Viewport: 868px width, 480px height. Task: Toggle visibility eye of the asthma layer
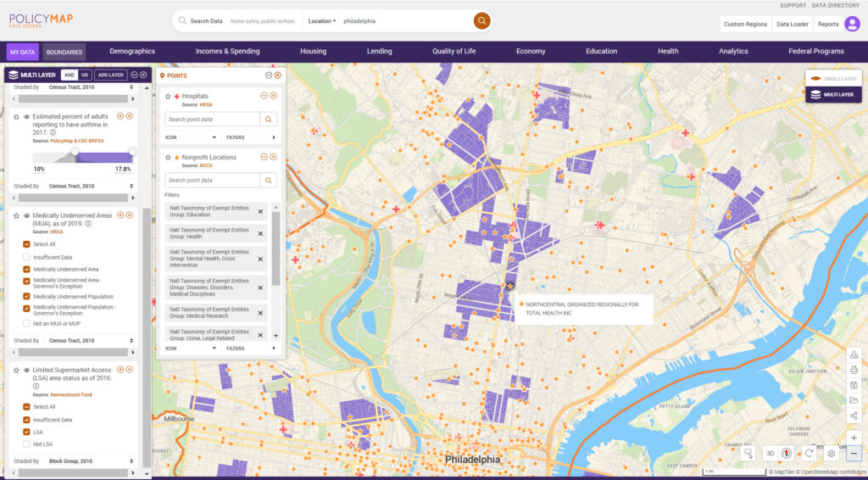pyautogui.click(x=26, y=117)
